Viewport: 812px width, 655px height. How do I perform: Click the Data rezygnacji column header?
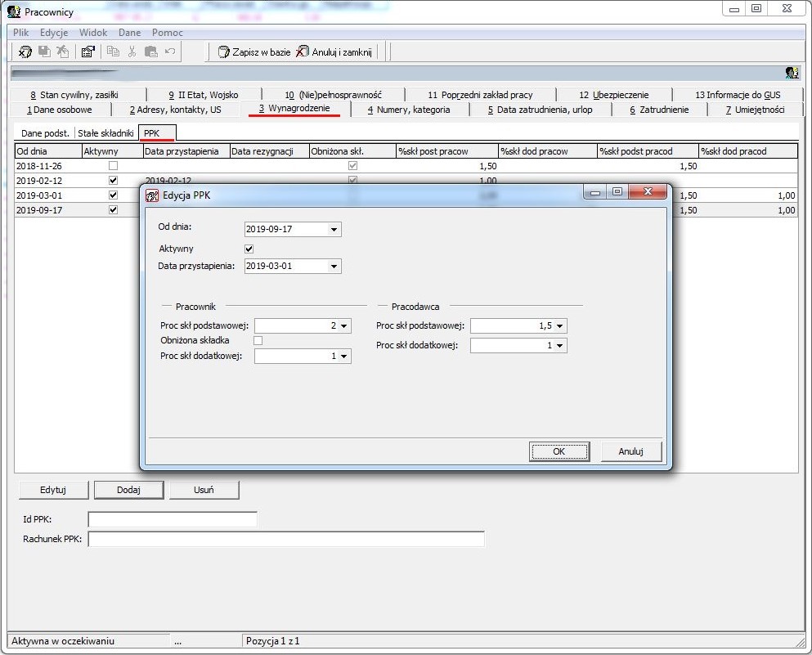269,151
